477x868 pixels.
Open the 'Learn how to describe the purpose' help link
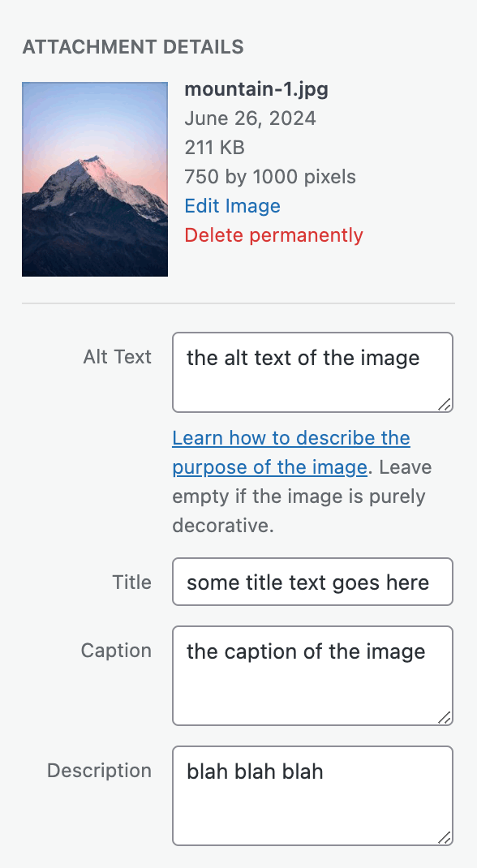pyautogui.click(x=290, y=438)
